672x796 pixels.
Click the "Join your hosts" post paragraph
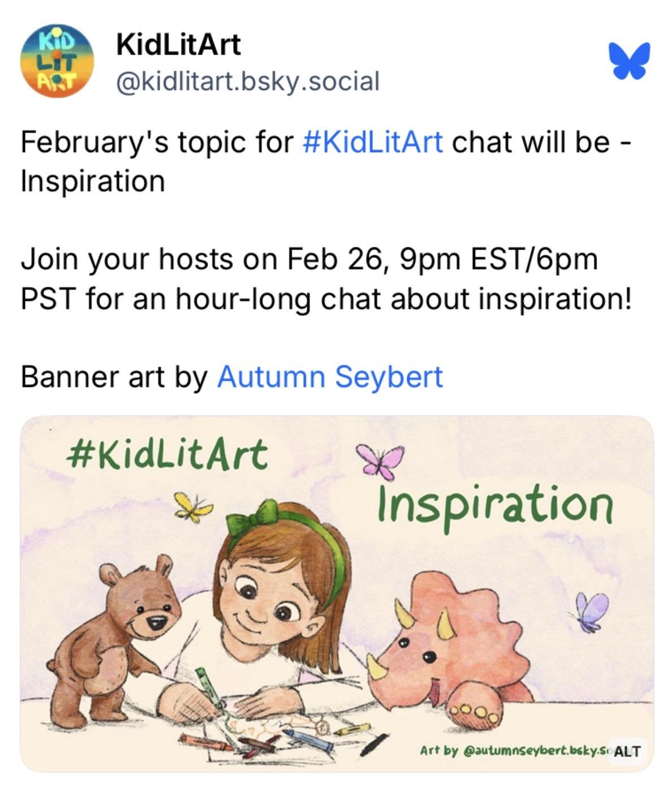325,279
